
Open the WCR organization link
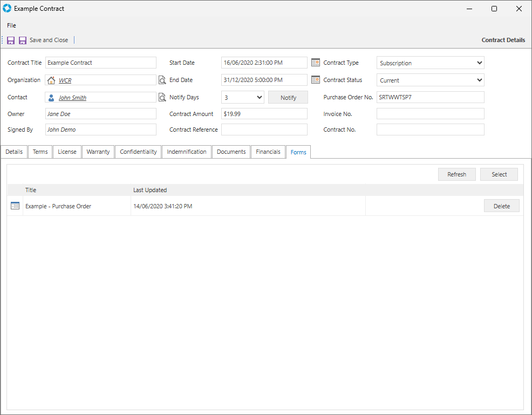65,80
